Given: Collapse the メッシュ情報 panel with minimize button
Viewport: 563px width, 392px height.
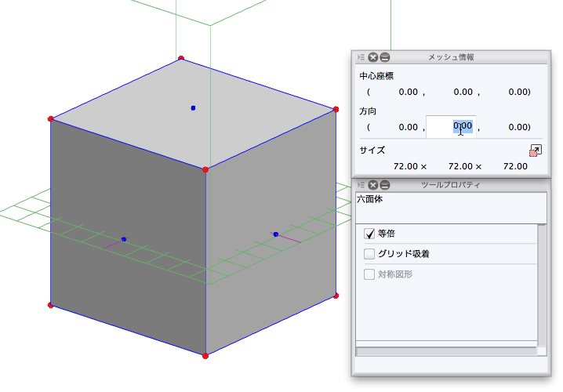Looking at the screenshot, I should (x=385, y=57).
